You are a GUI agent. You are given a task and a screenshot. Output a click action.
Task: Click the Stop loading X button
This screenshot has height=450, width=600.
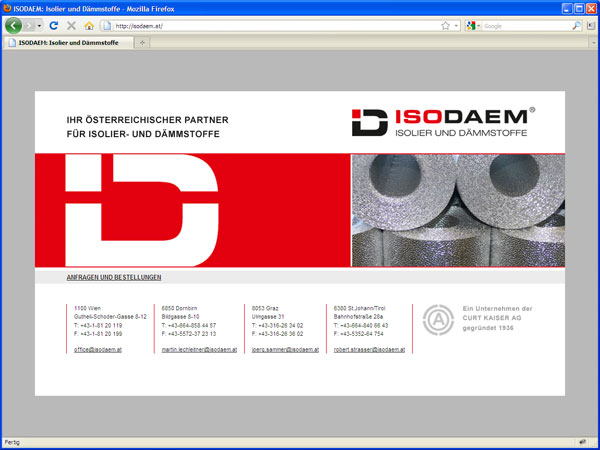(x=71, y=26)
